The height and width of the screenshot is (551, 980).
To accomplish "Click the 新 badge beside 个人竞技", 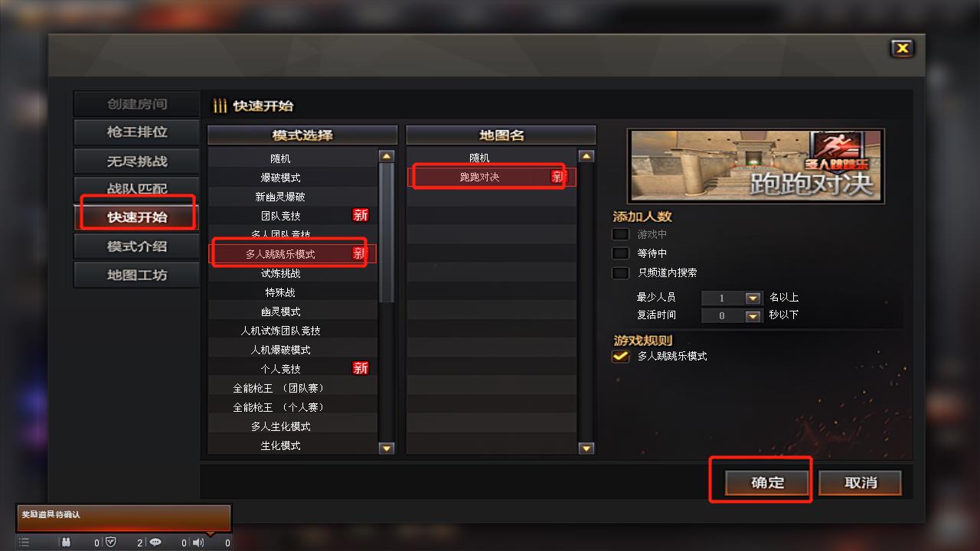I will [361, 368].
